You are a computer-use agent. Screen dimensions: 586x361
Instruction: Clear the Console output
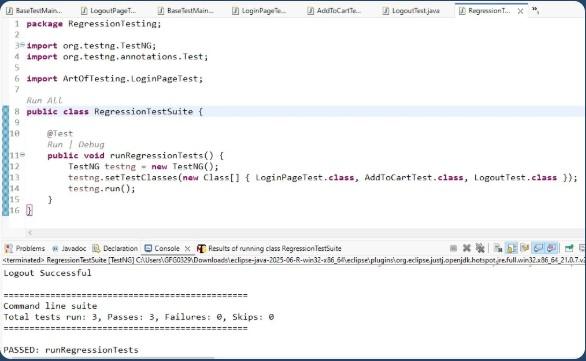(x=498, y=248)
